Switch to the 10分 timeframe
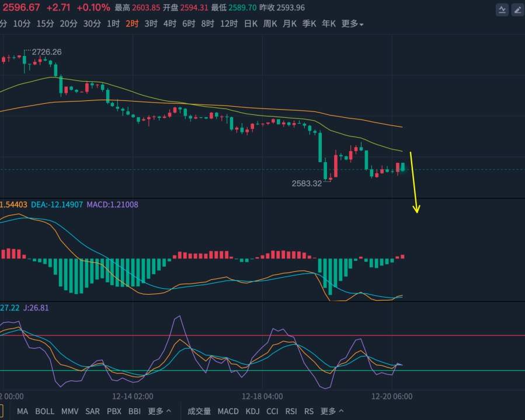This screenshot has height=420, width=525. [x=22, y=24]
